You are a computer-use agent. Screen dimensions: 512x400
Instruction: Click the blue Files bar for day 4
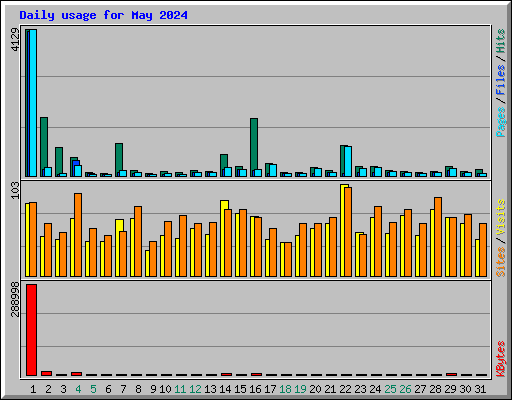(77, 163)
